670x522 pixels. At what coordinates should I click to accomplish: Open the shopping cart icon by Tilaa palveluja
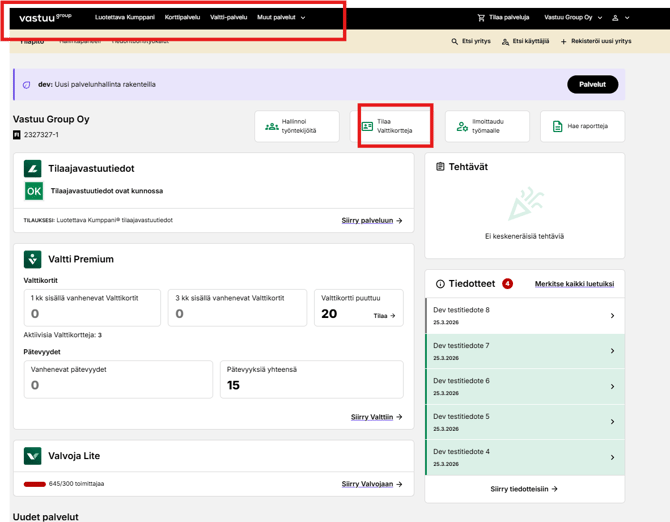[x=481, y=18]
